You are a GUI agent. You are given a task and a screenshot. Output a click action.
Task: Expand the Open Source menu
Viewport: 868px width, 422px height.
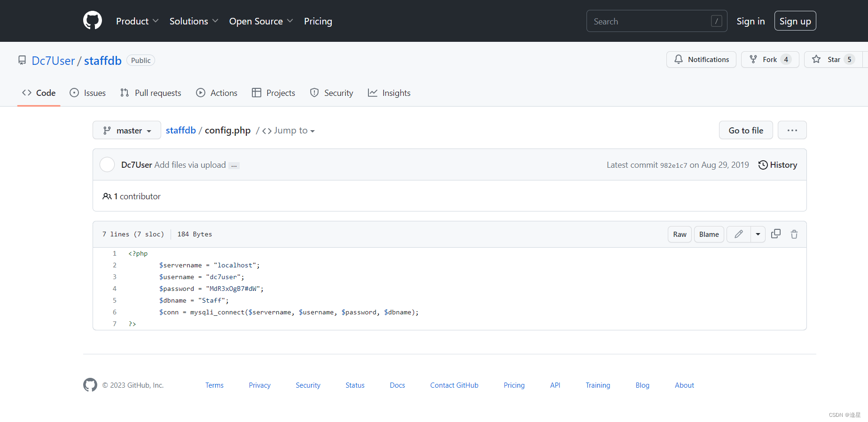click(261, 21)
